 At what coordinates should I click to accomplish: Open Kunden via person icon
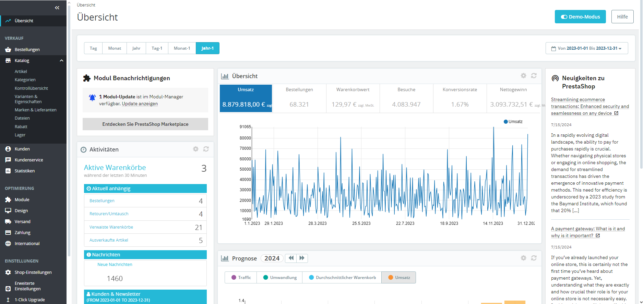(x=8, y=149)
